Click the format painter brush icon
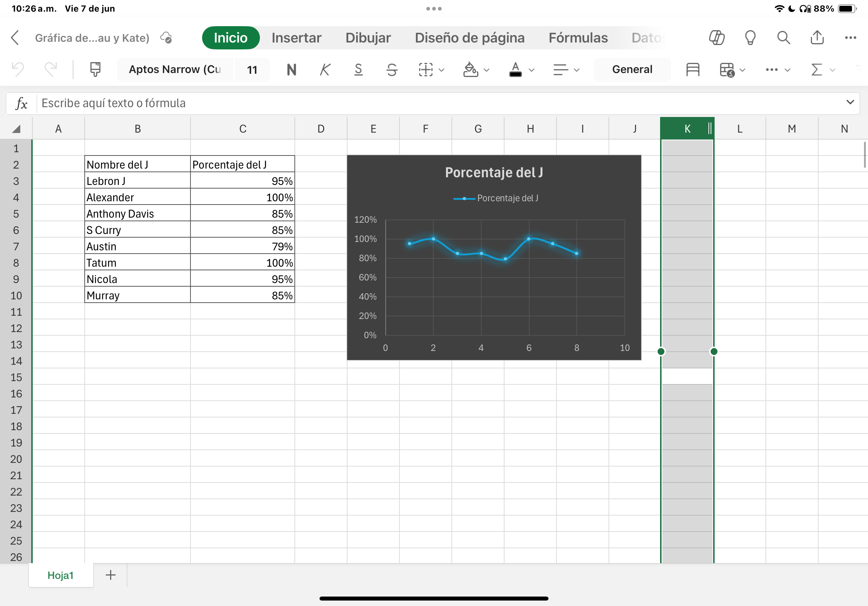Image resolution: width=868 pixels, height=606 pixels. coord(95,69)
